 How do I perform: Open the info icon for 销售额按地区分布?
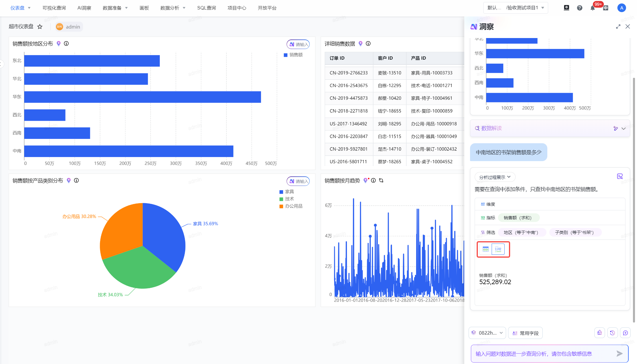coord(66,44)
